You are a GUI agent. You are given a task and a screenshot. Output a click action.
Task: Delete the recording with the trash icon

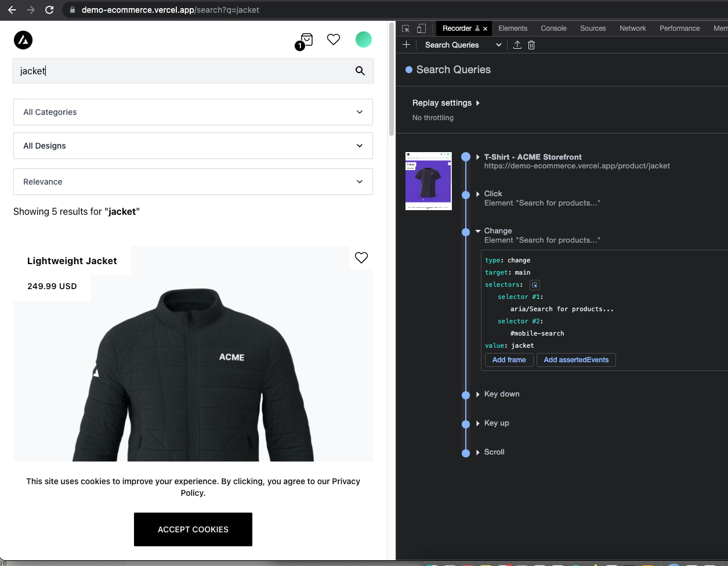[531, 45]
